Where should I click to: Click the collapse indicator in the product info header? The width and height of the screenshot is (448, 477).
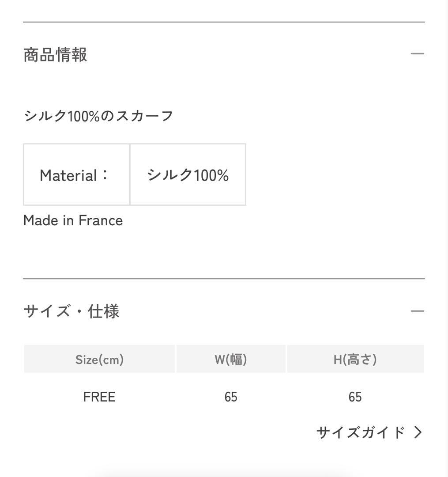418,53
